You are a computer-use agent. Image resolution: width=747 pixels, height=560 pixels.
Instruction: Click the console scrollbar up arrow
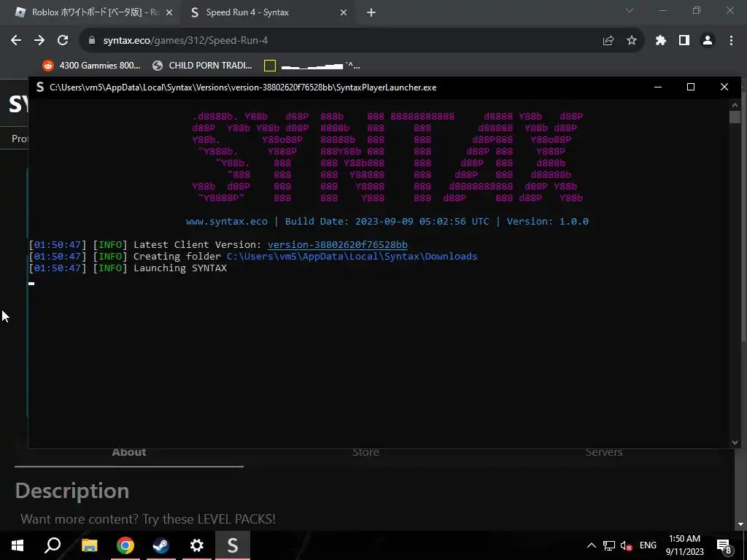[735, 105]
